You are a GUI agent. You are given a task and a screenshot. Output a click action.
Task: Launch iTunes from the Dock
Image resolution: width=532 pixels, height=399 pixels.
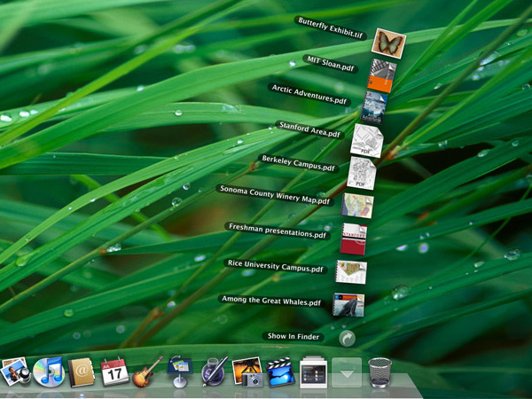(x=49, y=372)
